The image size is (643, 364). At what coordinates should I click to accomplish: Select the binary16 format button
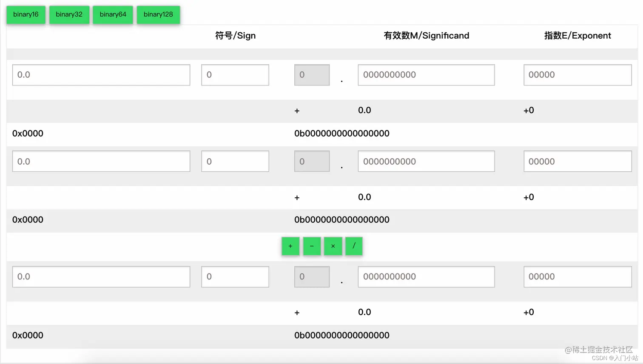point(26,14)
